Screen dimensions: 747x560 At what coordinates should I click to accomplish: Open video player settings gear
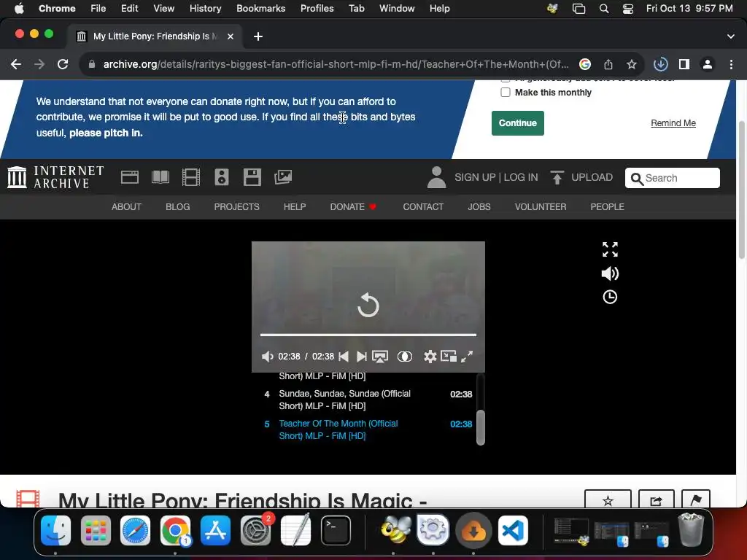click(x=430, y=356)
